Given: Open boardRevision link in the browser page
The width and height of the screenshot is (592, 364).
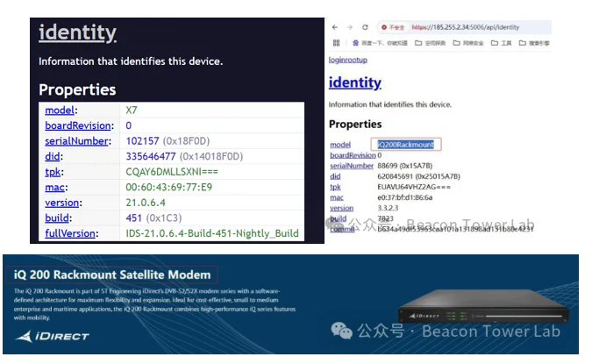Looking at the screenshot, I should (353, 155).
